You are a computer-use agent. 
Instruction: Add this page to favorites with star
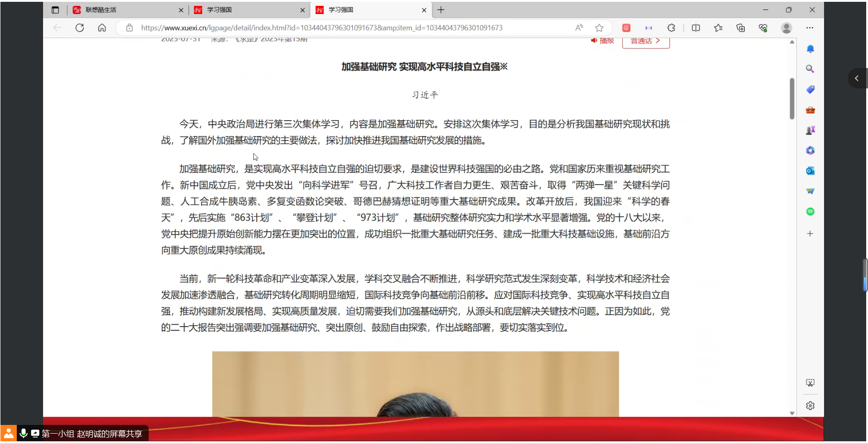tap(599, 28)
